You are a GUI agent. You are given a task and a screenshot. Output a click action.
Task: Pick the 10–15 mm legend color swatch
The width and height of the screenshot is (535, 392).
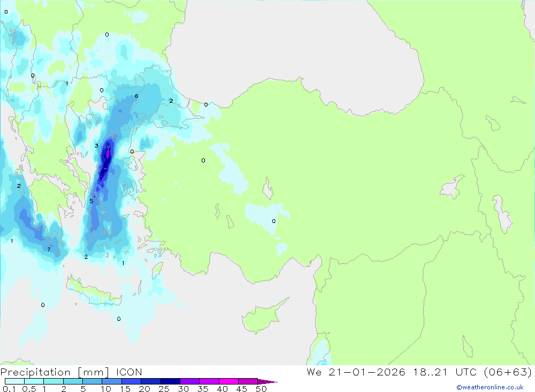(x=112, y=381)
